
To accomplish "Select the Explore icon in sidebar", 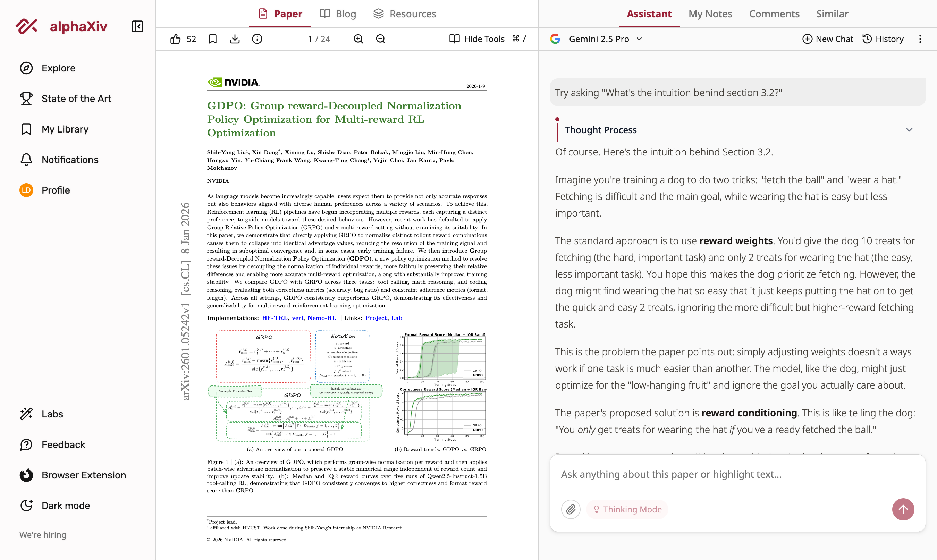I will point(26,68).
